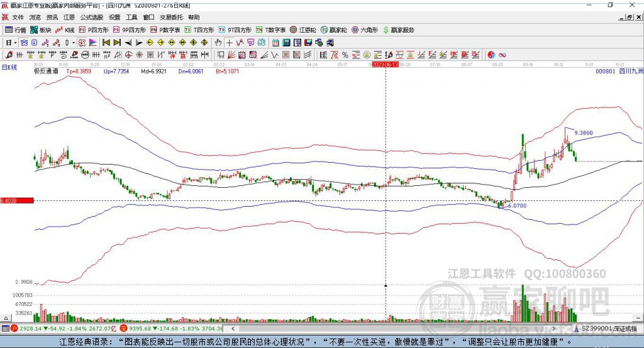Open the P四方形 tool
This screenshot has height=348, width=644.
coord(94,30)
